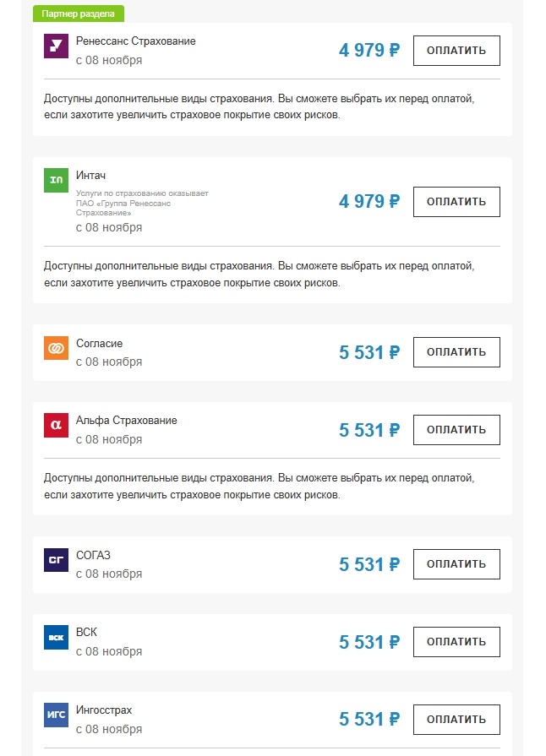Click the blue ВСК logo icon
Image resolution: width=546 pixels, height=756 pixels.
click(56, 638)
